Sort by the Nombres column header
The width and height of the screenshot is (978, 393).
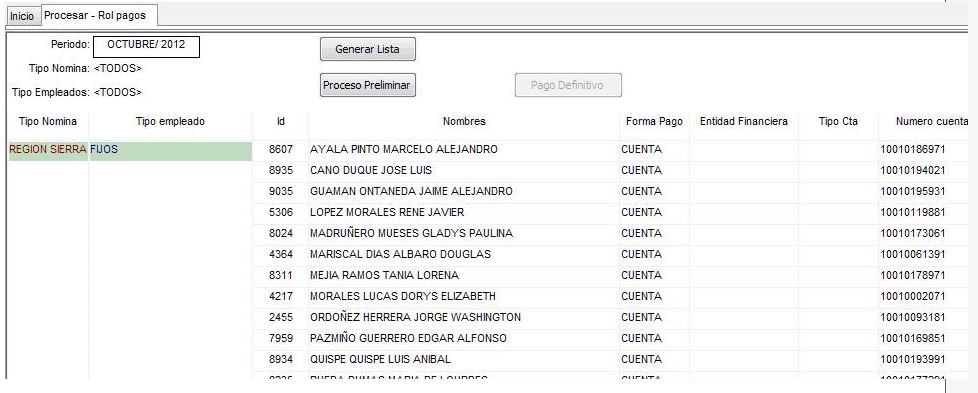tap(464, 122)
